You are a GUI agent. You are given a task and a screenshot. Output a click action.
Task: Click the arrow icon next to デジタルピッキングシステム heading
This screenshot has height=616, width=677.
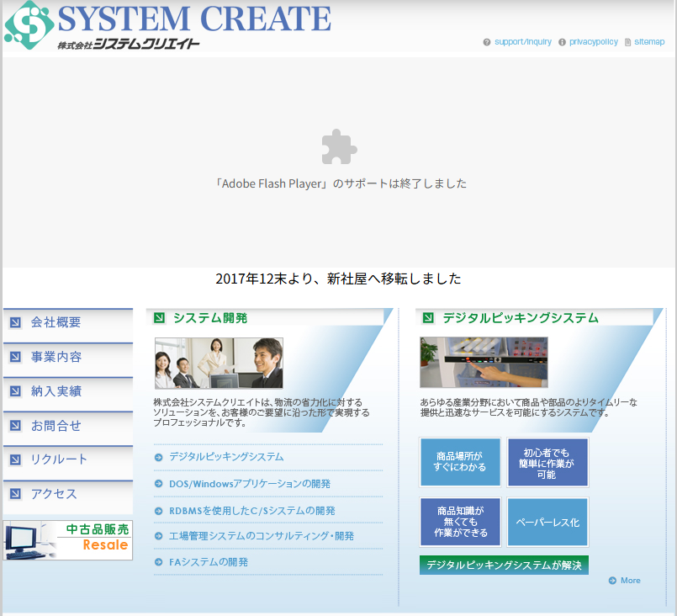(x=428, y=318)
